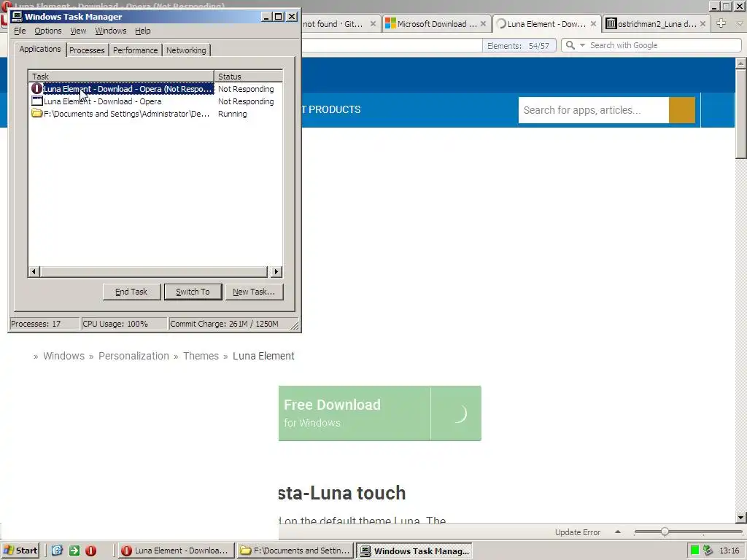Open the closed tabs dropdown at the tab bar end
The image size is (747, 560).
pyautogui.click(x=740, y=23)
